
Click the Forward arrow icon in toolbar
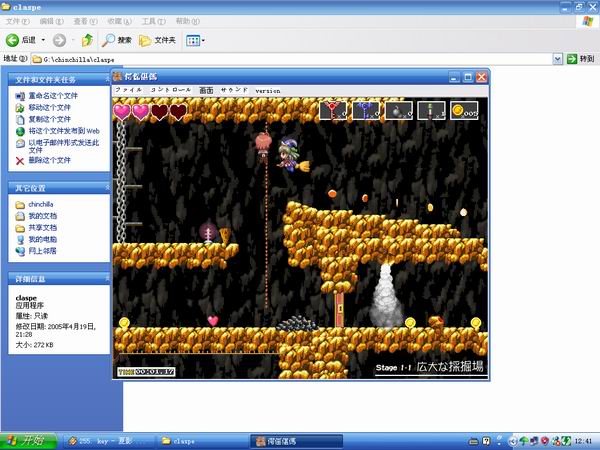pos(59,40)
